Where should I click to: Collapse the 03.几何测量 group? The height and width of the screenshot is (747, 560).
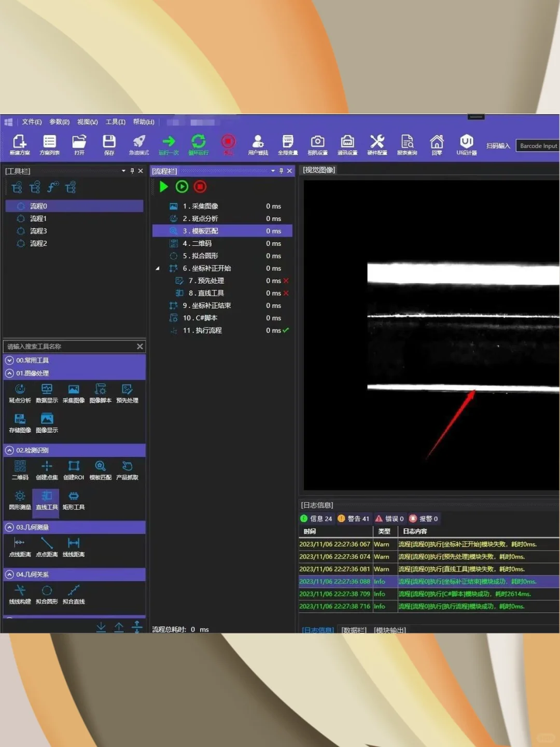pyautogui.click(x=9, y=527)
